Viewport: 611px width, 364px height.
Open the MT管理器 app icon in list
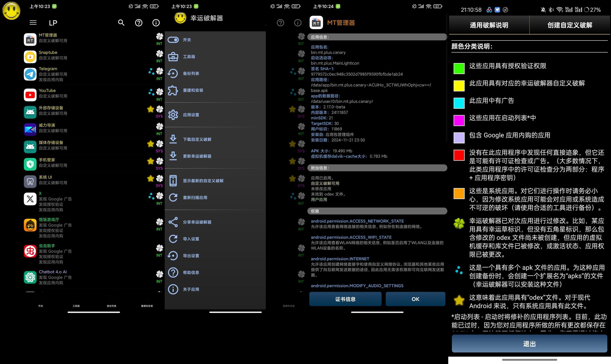pyautogui.click(x=30, y=39)
